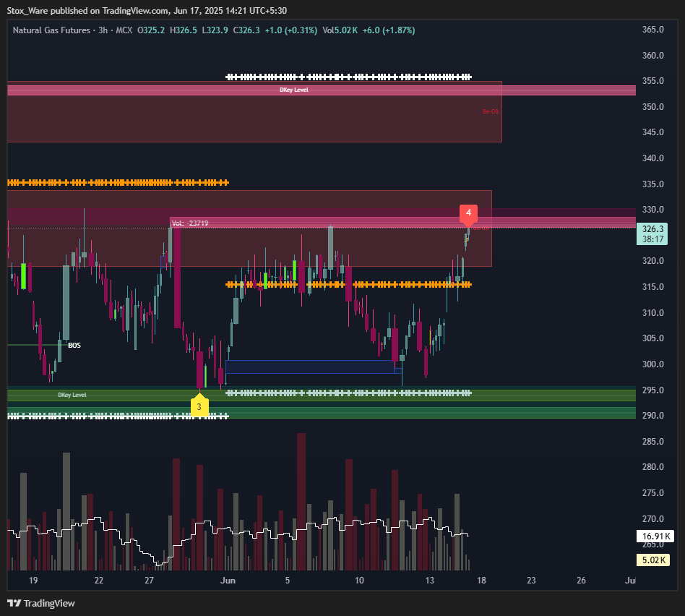Viewport: 685px width, 616px height.
Task: Click the 350.0 price axis label
Action: coord(652,107)
